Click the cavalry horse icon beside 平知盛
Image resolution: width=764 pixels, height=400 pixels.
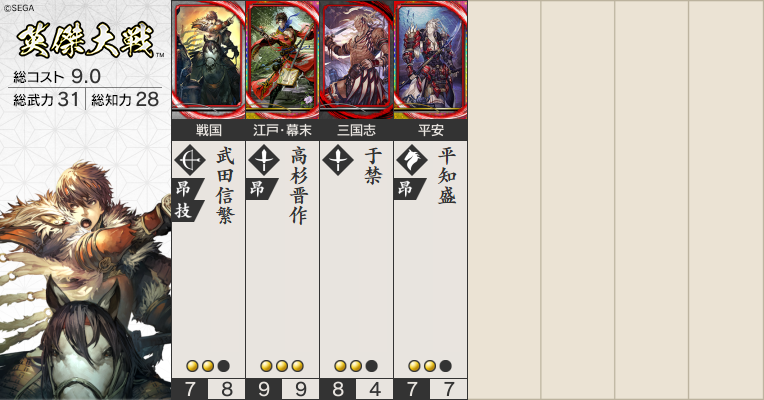coord(412,160)
